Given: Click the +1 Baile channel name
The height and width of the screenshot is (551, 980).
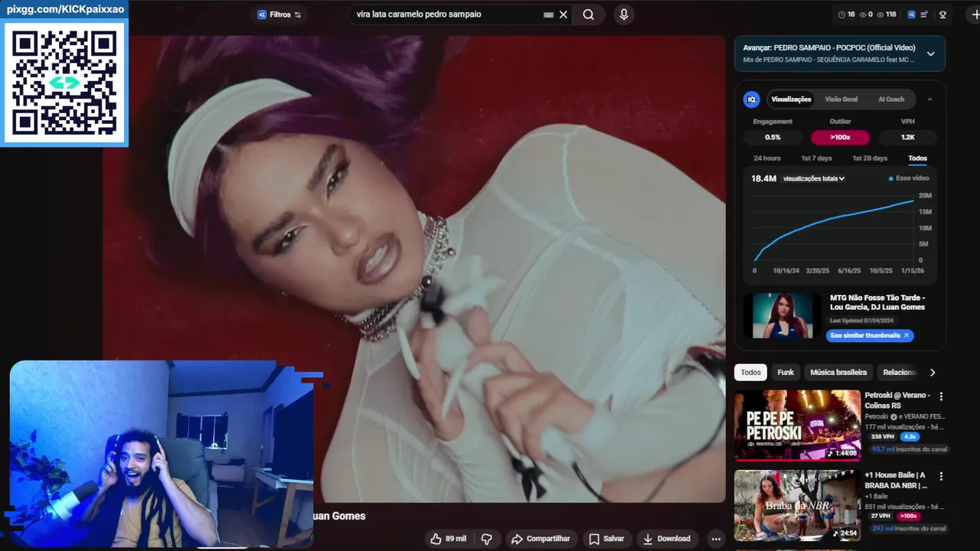Looking at the screenshot, I should 877,497.
